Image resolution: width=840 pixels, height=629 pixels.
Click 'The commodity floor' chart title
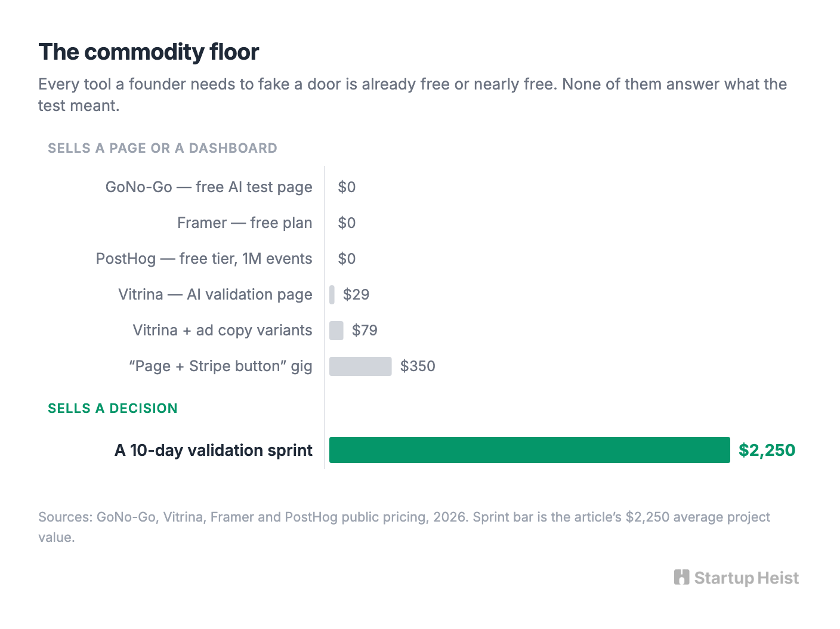pos(149,52)
